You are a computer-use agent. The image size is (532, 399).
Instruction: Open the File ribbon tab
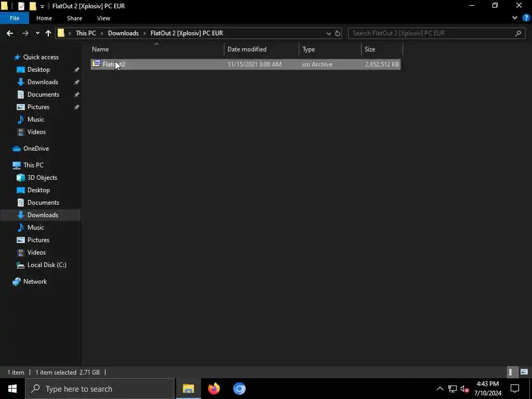(x=14, y=18)
